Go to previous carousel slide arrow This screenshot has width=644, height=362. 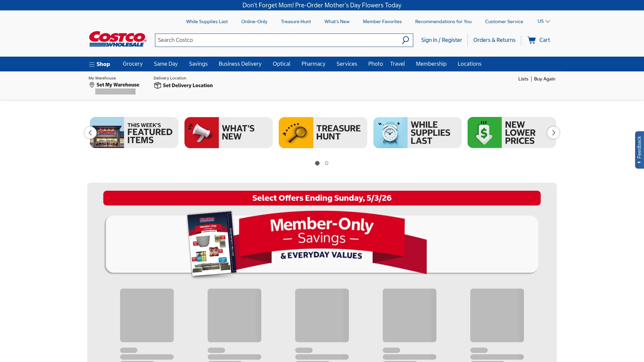click(90, 133)
